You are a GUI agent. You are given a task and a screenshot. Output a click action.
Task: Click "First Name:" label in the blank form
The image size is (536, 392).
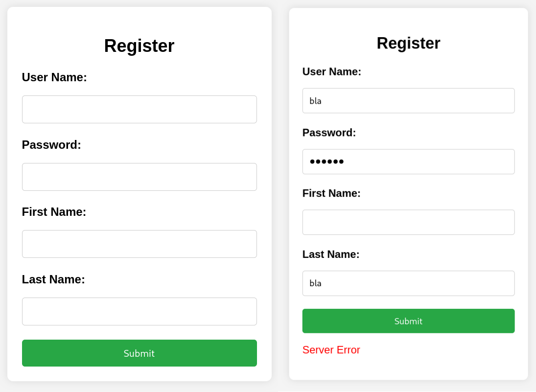(x=54, y=212)
